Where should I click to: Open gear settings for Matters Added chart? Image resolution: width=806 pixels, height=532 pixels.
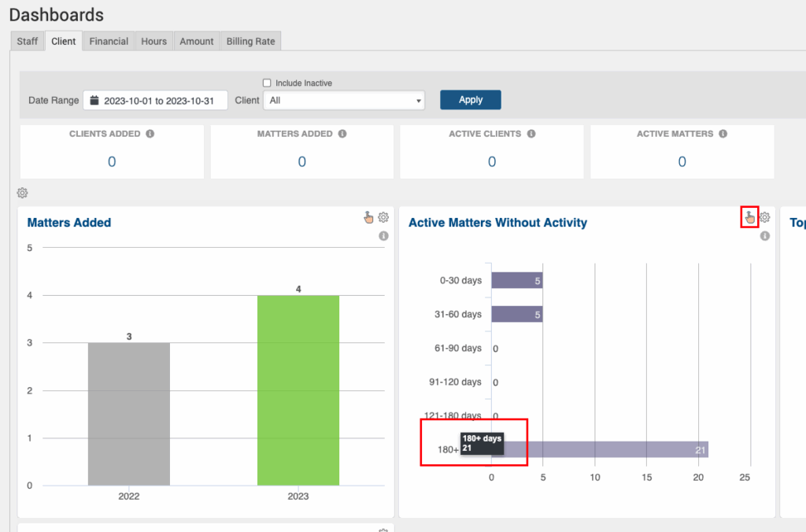pyautogui.click(x=383, y=218)
